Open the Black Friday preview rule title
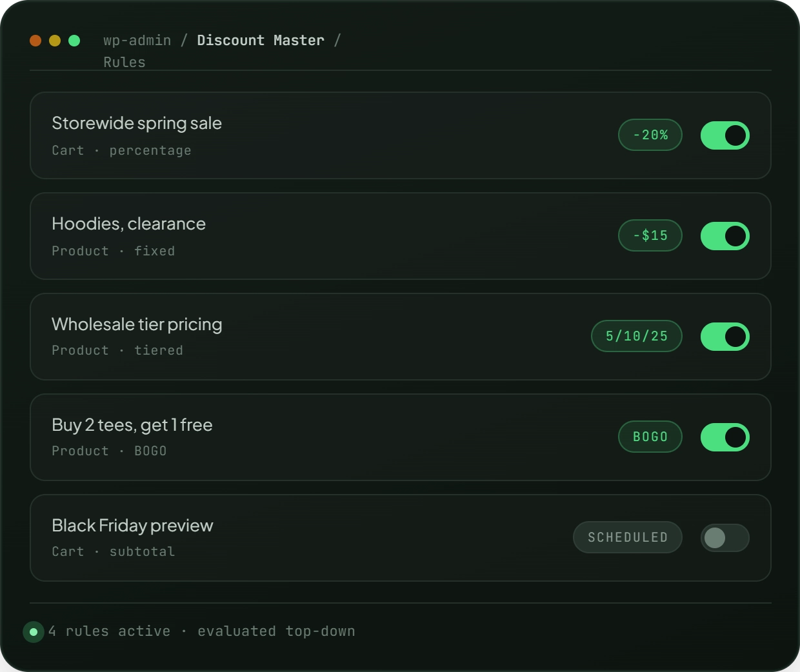 (132, 526)
